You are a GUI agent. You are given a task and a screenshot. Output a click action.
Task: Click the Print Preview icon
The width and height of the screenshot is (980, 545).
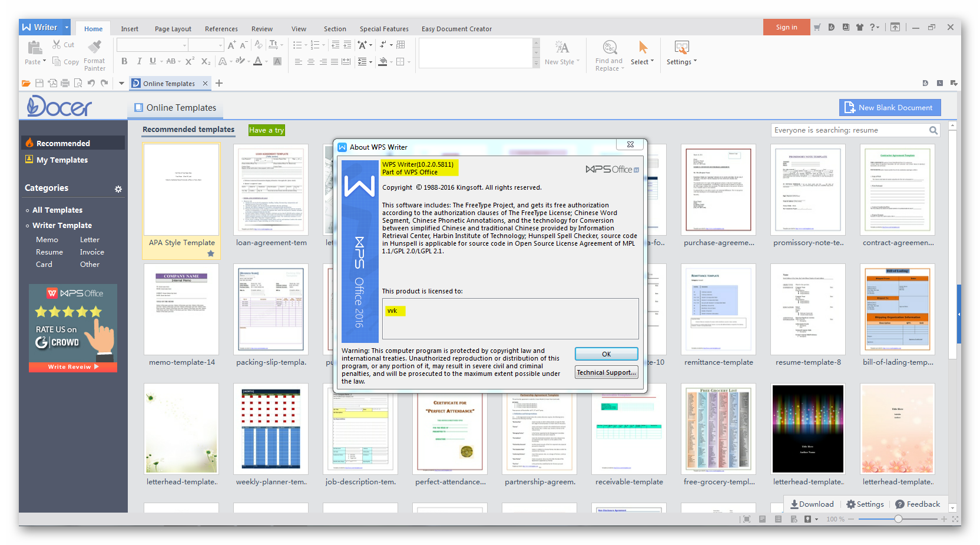point(78,83)
